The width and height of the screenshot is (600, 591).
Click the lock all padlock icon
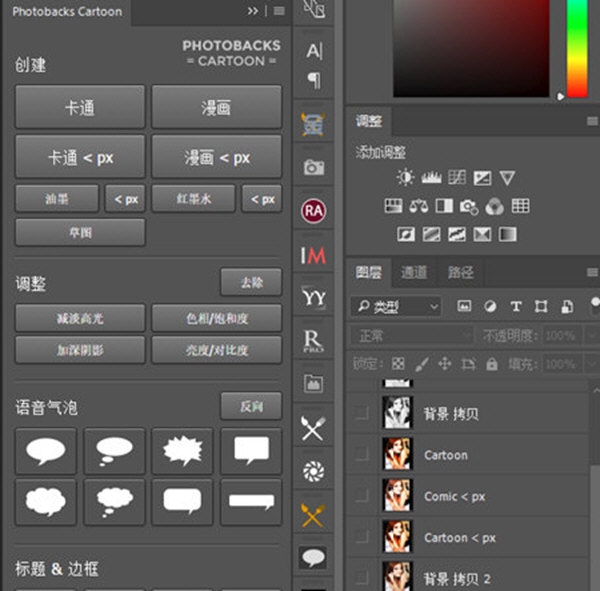pos(490,364)
